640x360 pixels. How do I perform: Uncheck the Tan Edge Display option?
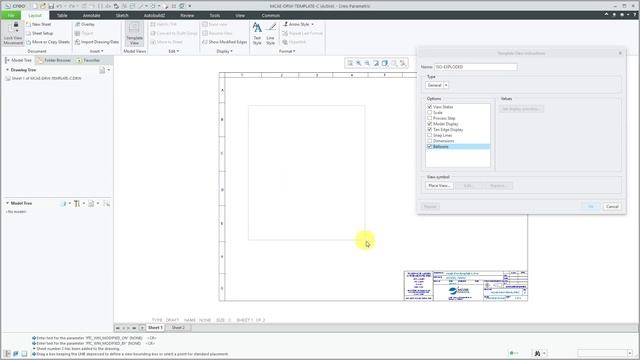[x=429, y=129]
